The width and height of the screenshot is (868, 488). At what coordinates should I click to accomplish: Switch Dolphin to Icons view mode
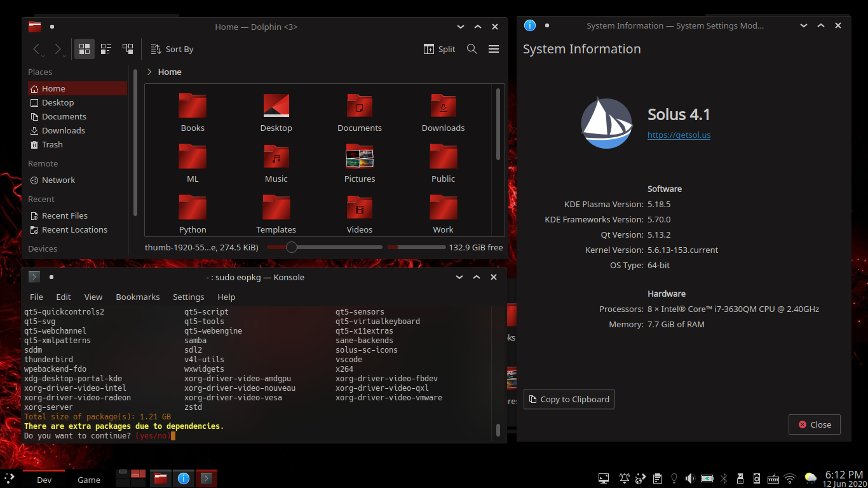pyautogui.click(x=85, y=49)
